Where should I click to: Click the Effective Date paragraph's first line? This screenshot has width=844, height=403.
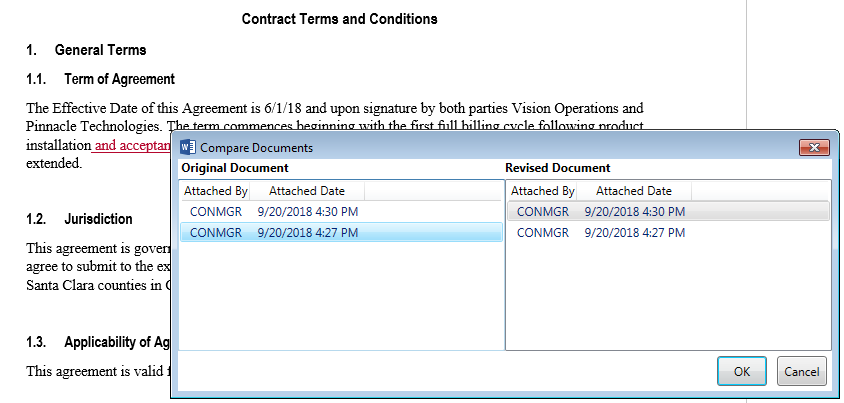click(334, 108)
